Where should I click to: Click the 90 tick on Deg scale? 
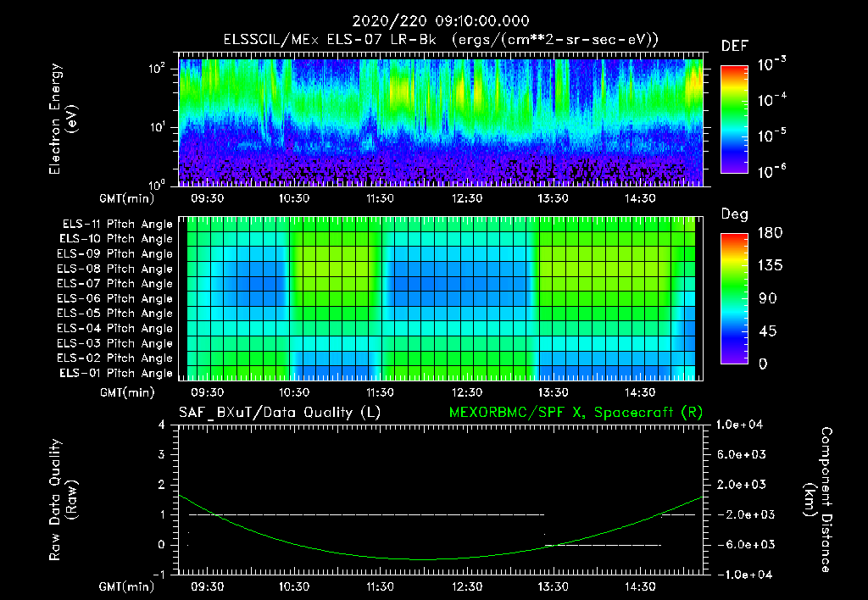[x=768, y=298]
